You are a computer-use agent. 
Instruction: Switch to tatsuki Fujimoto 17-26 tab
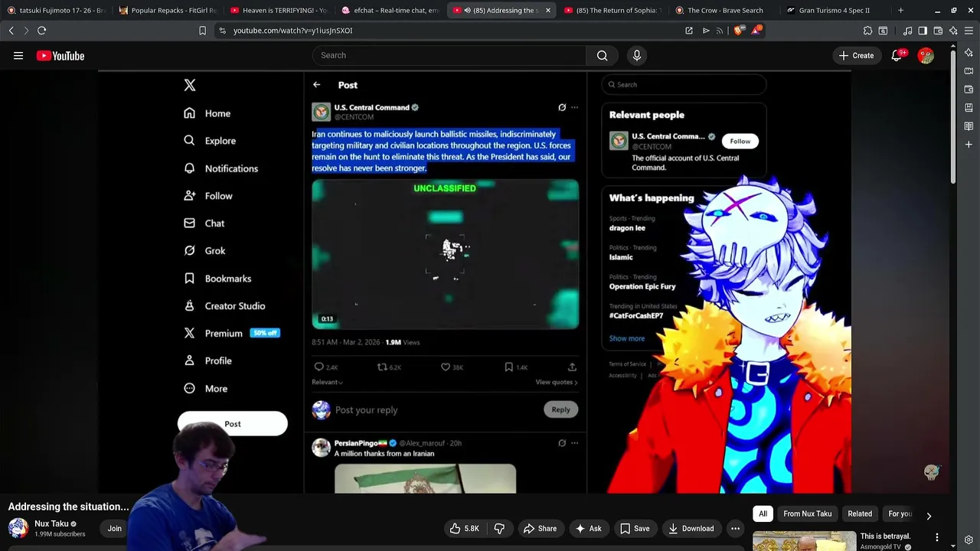click(x=56, y=11)
